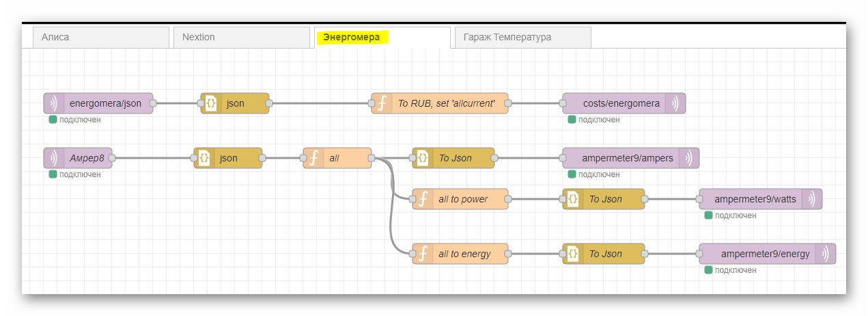Click the Ампер8 MQTT input node icon

click(x=53, y=158)
